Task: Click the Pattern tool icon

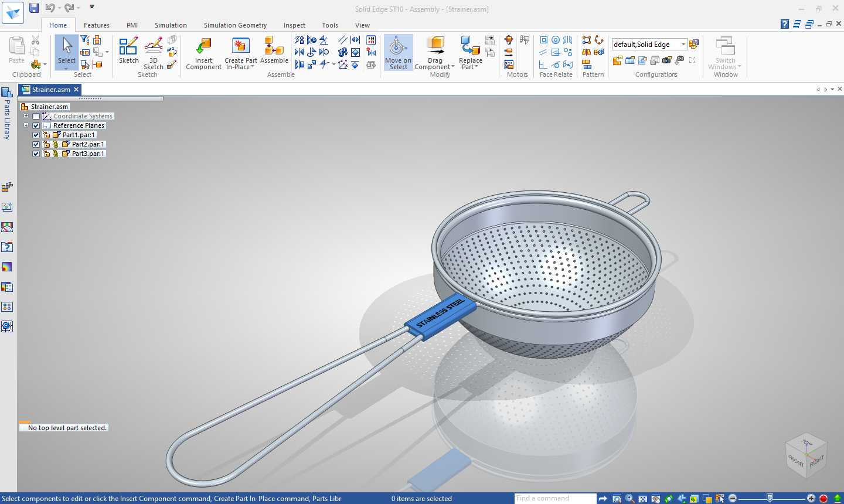Action: click(587, 40)
